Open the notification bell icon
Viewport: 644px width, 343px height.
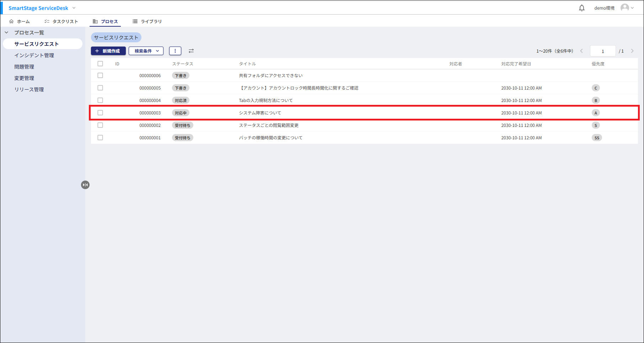coord(581,8)
